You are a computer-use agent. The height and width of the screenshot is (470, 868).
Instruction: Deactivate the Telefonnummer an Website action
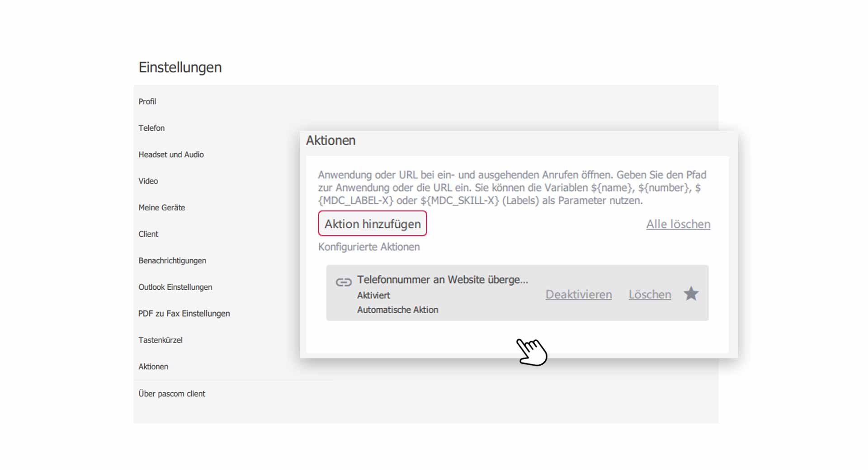click(579, 295)
